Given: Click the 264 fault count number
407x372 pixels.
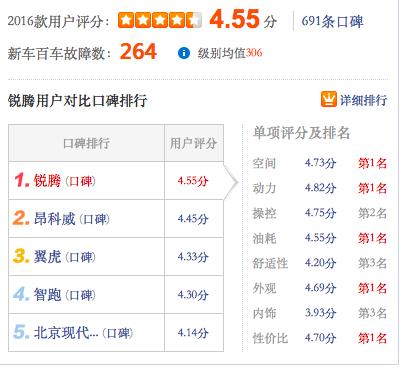Looking at the screenshot, I should (x=138, y=51).
